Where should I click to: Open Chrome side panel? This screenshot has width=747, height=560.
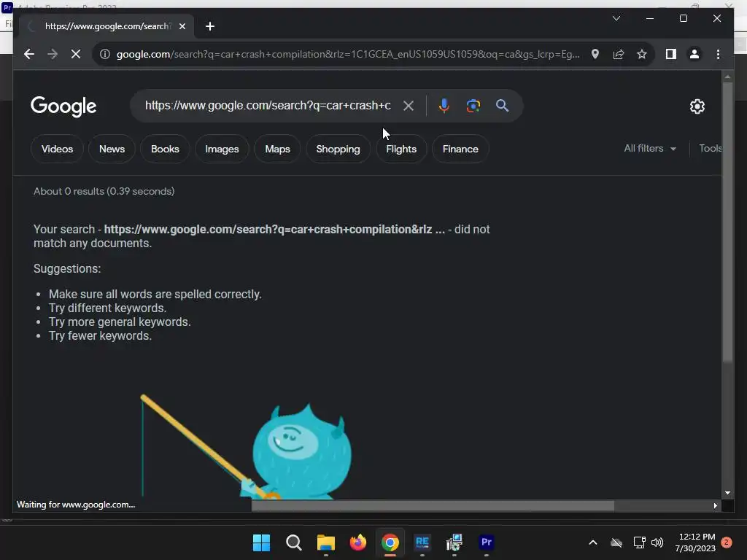click(671, 54)
